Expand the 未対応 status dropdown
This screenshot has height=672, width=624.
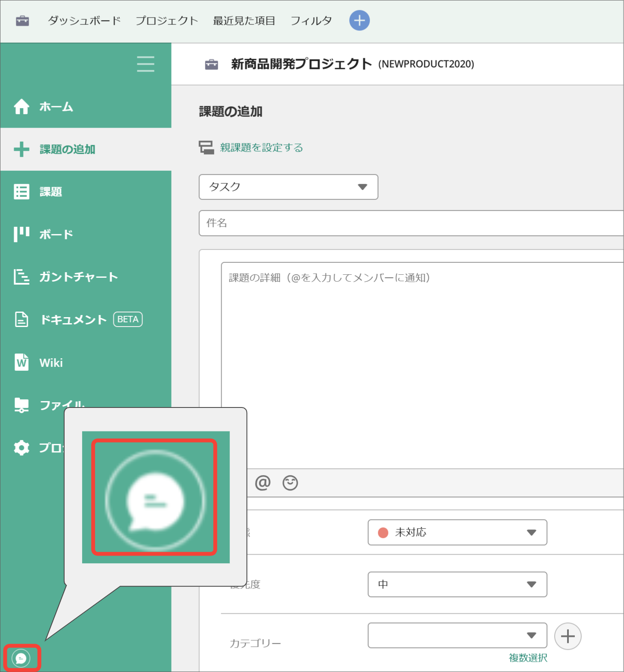[457, 532]
